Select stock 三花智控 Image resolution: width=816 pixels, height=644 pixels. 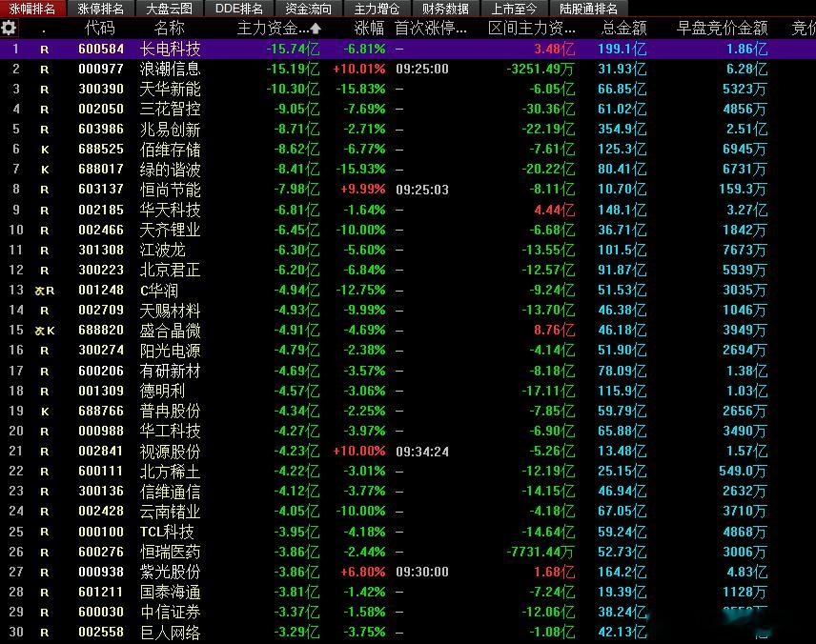171,110
